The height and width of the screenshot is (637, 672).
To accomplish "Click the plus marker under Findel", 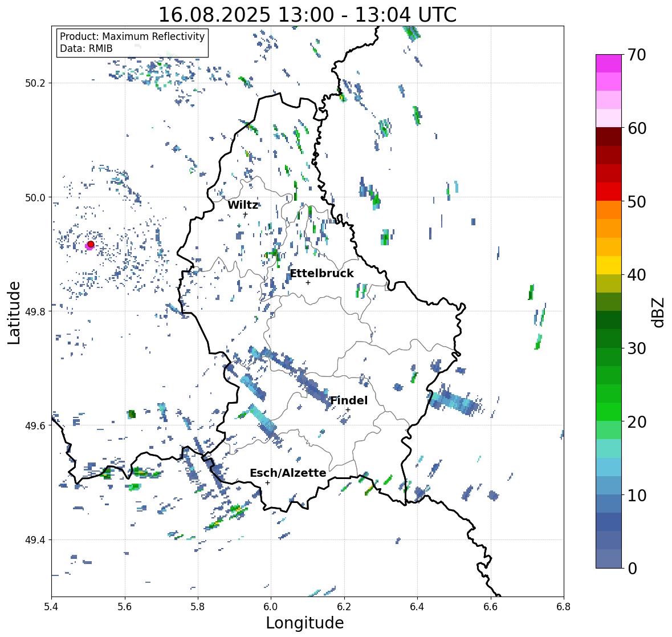I will (348, 410).
